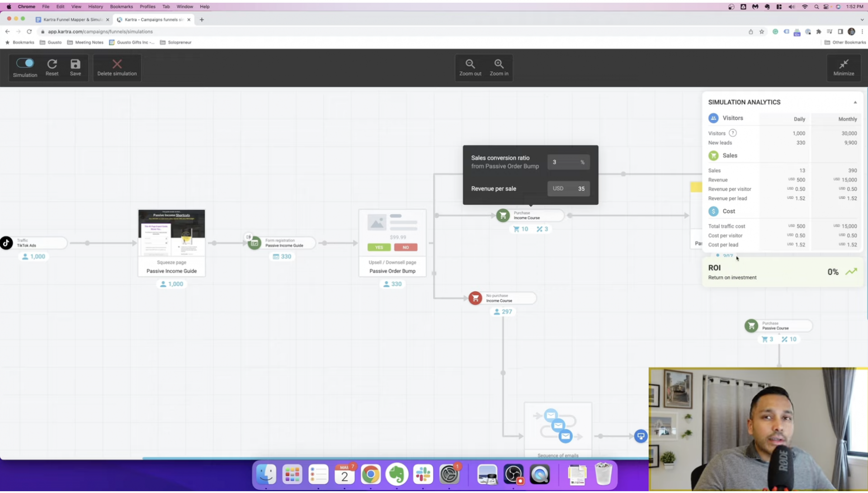
Task: Click the green Purchase Income Course cart icon
Action: (503, 216)
